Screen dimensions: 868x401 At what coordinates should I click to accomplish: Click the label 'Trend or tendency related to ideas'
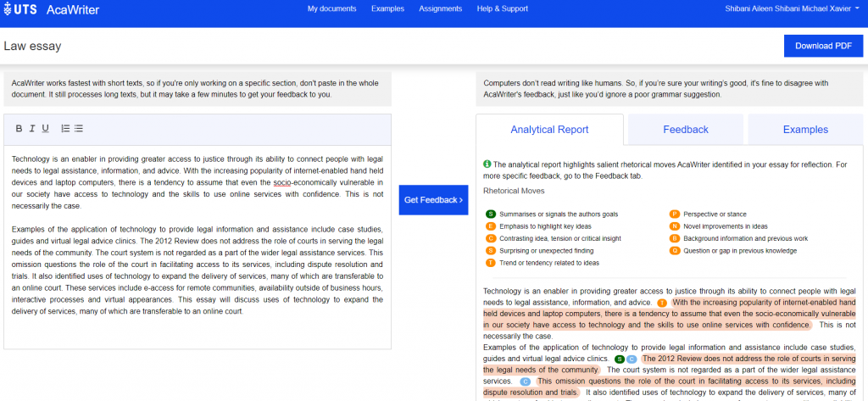pos(549,263)
